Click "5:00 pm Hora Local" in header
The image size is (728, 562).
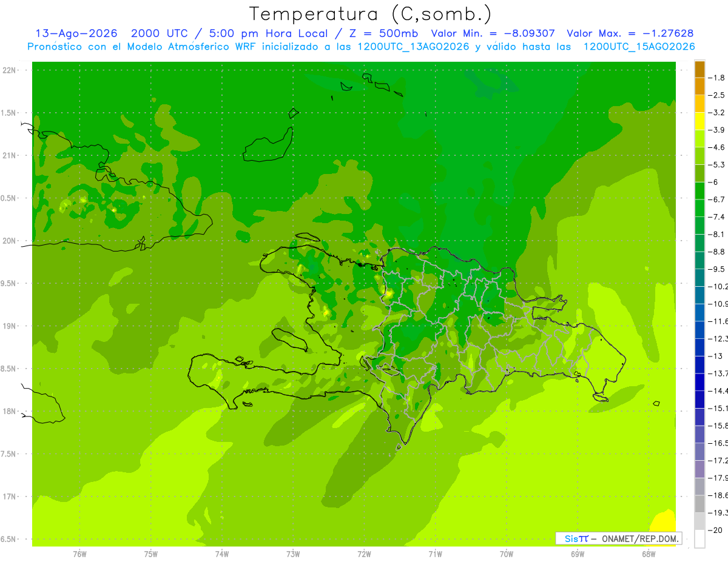coord(268,33)
